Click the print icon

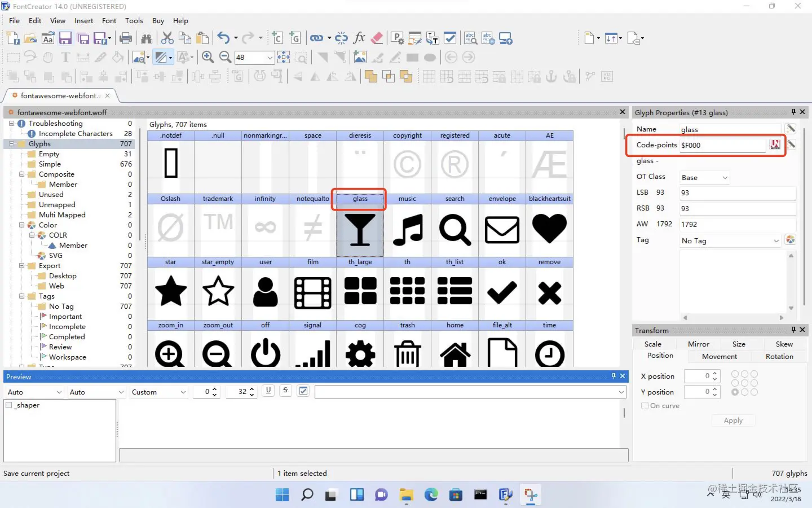coord(126,38)
